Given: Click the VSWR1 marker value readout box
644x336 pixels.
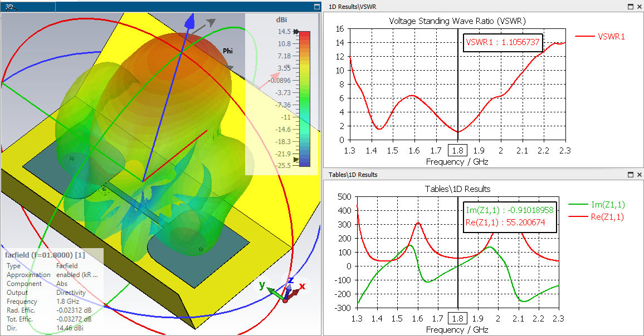Looking at the screenshot, I should 502,42.
